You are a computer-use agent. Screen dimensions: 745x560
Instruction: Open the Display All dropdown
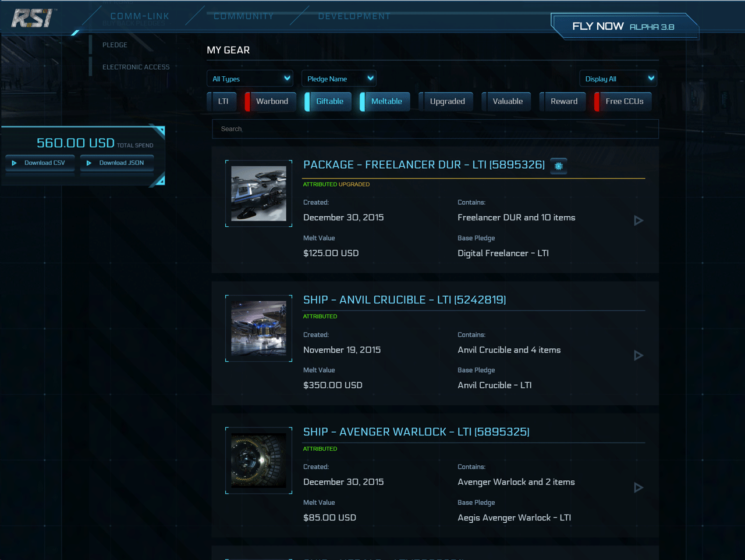pyautogui.click(x=619, y=79)
